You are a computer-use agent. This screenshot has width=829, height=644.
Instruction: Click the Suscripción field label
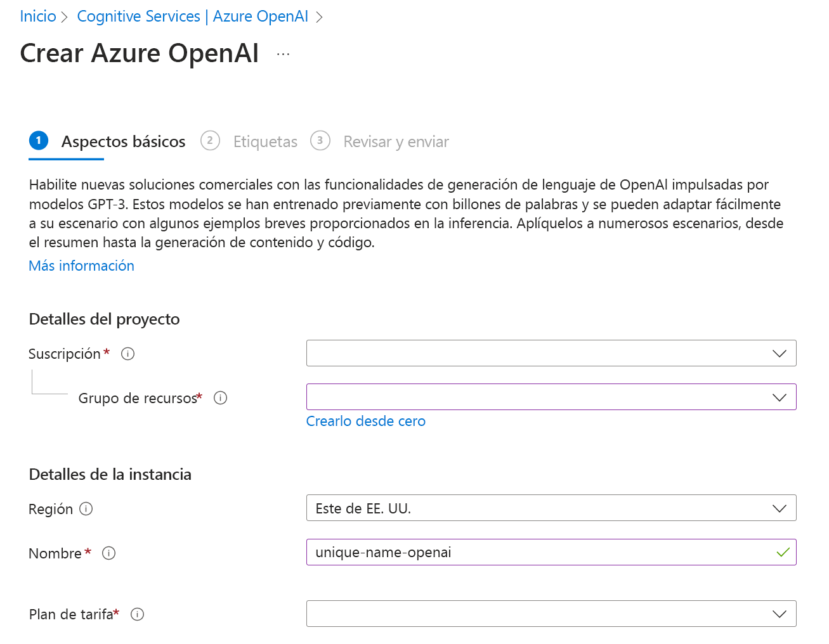point(65,354)
